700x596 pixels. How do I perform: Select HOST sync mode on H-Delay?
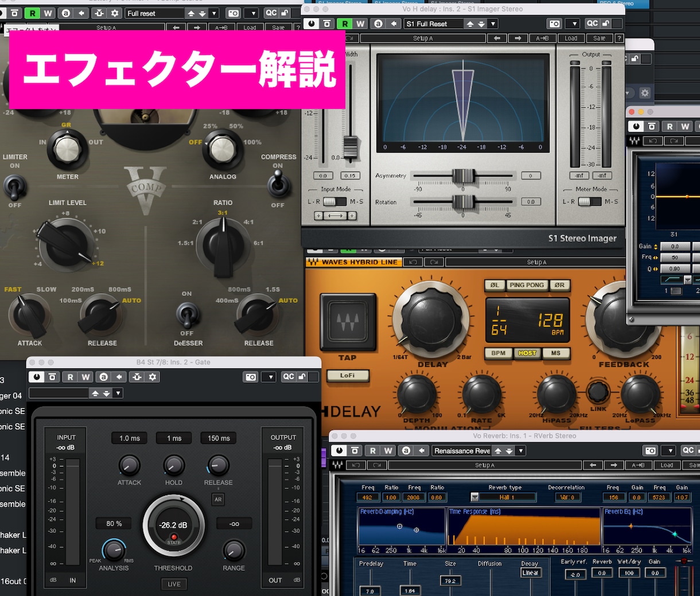coord(527,353)
